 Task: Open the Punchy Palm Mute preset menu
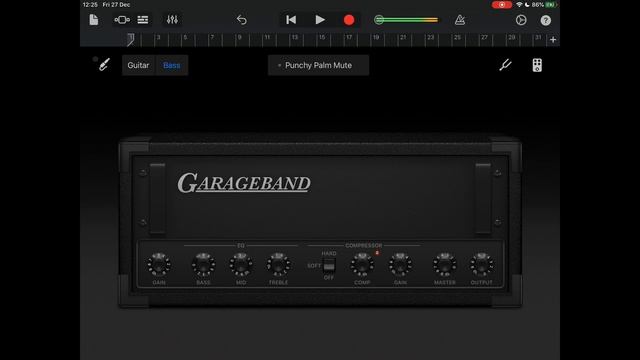318,65
